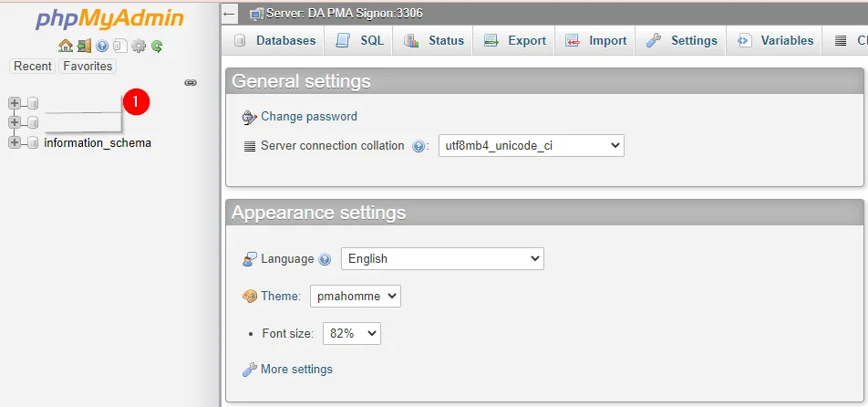Open MySQL documentation page icon in sidebar

pos(120,46)
